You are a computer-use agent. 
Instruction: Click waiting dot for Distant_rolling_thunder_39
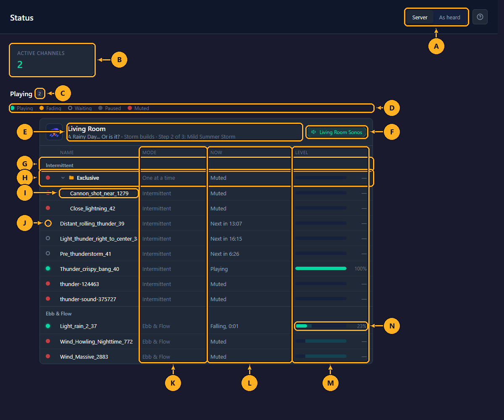(48, 223)
